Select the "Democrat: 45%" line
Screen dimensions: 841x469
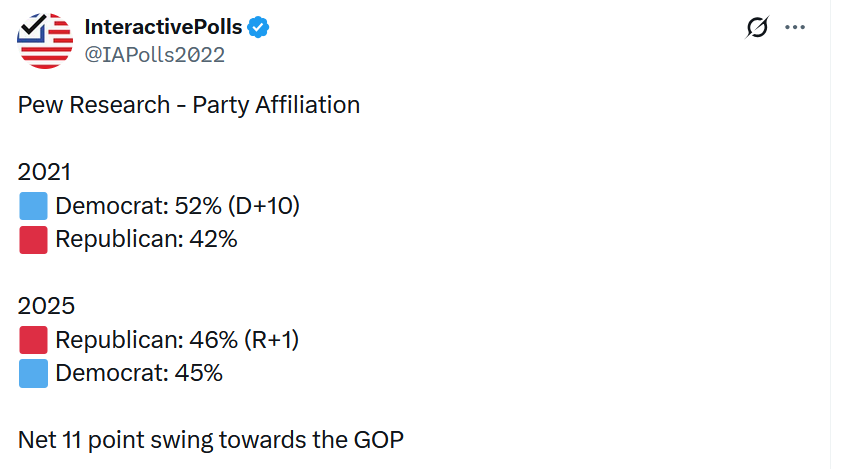139,373
